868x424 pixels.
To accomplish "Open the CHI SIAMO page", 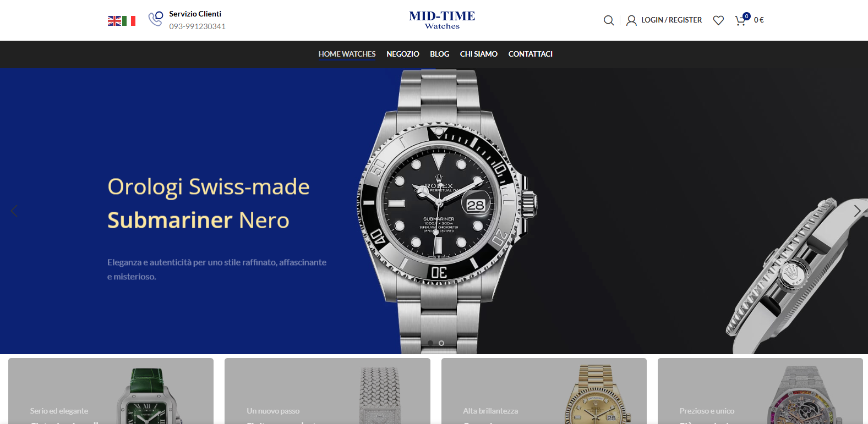I will (x=479, y=54).
